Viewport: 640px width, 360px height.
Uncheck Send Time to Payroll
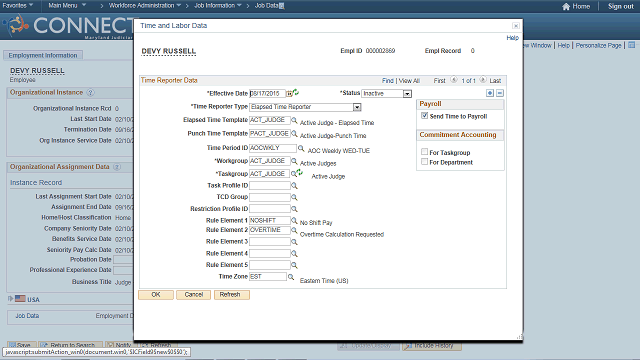(424, 116)
